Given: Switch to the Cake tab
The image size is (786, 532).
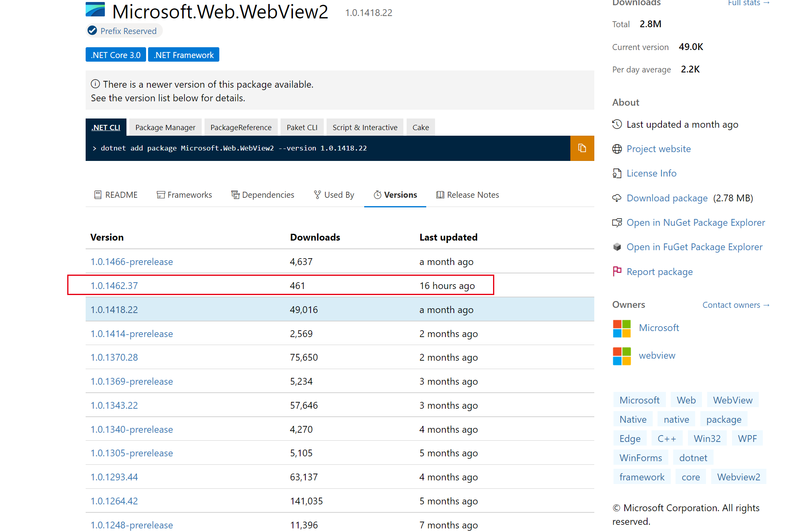Looking at the screenshot, I should (421, 127).
